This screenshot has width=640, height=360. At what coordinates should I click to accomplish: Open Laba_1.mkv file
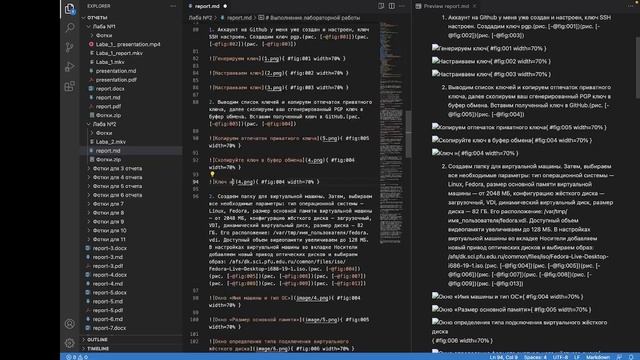click(x=110, y=62)
